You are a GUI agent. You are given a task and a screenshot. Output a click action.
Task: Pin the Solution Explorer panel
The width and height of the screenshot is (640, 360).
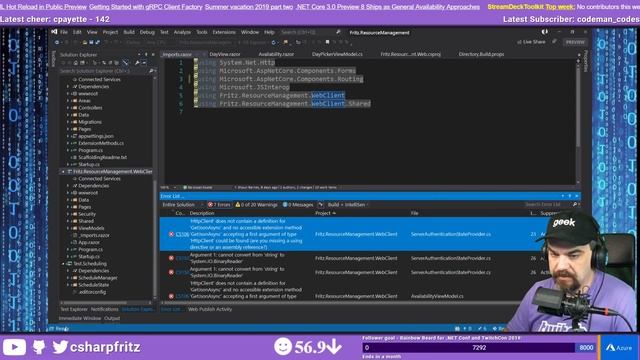click(146, 54)
